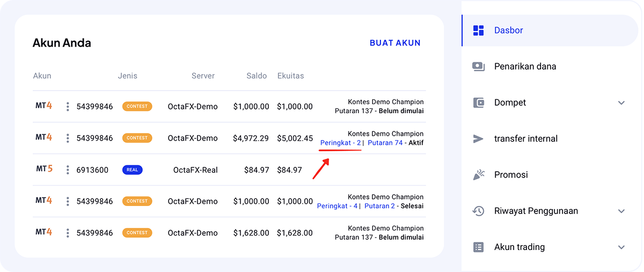644x272 pixels.
Task: Click the BUAT AKUN button
Action: (395, 43)
